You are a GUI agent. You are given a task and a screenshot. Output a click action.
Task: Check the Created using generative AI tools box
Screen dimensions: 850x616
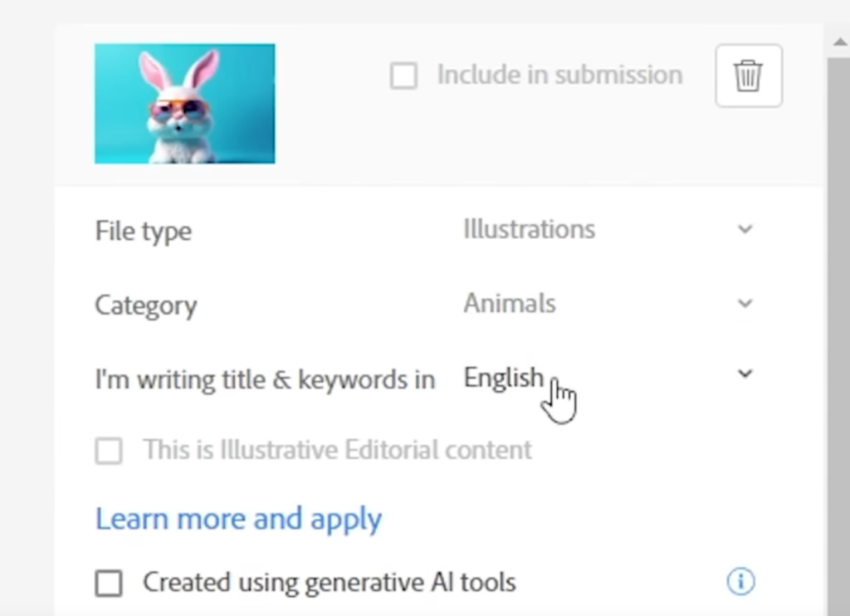[x=109, y=583]
